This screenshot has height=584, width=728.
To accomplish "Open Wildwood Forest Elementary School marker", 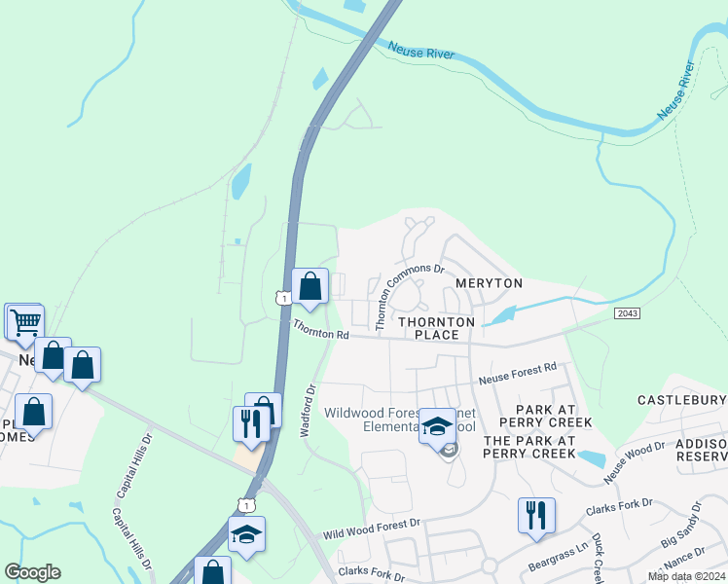I will [437, 429].
